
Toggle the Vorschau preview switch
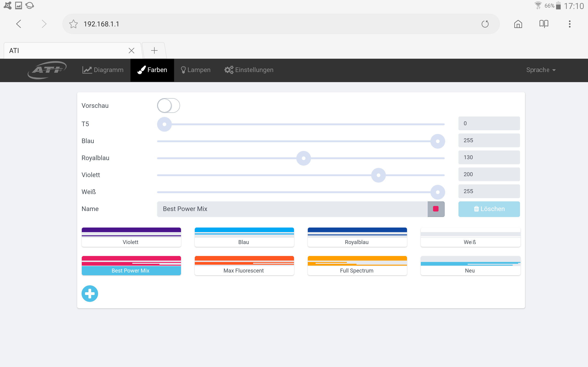pos(168,106)
